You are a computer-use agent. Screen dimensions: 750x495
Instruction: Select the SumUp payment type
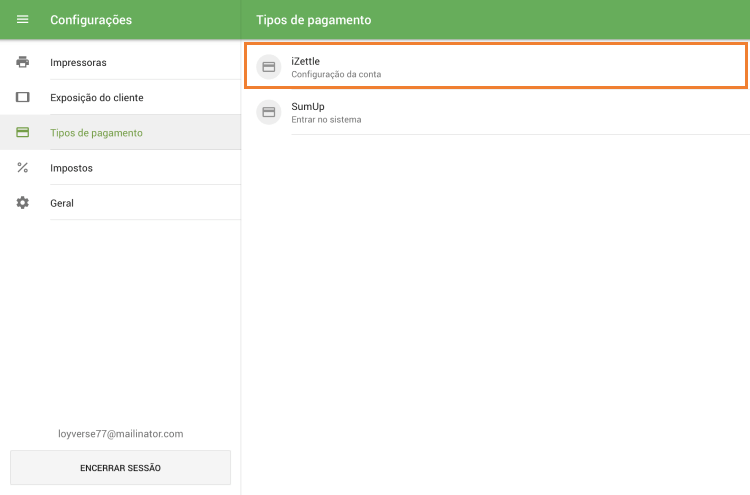(307, 106)
